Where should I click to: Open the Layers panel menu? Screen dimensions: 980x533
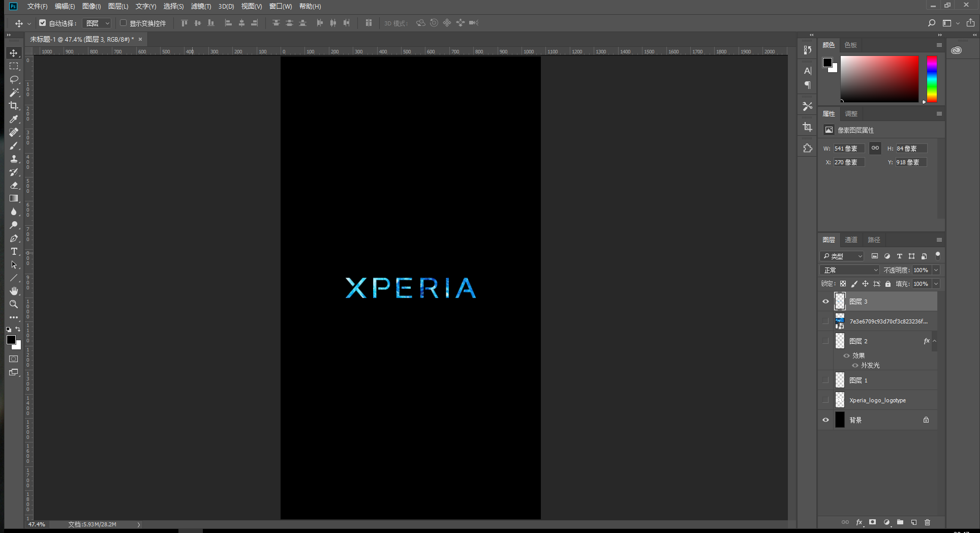(939, 240)
